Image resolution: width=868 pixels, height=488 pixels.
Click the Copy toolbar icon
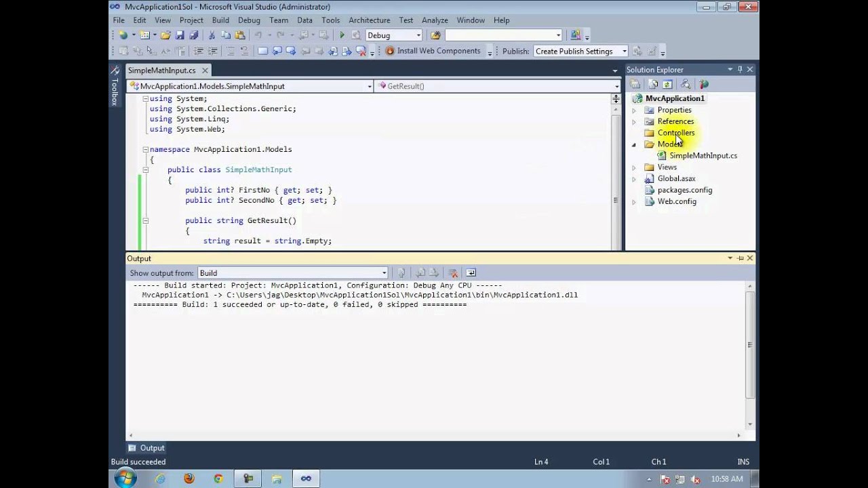pyautogui.click(x=225, y=35)
